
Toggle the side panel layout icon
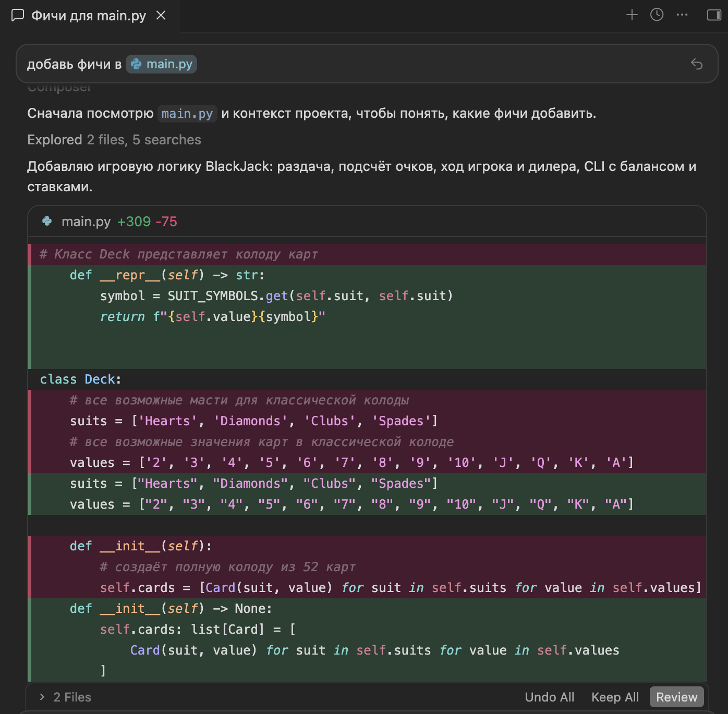[x=714, y=15]
